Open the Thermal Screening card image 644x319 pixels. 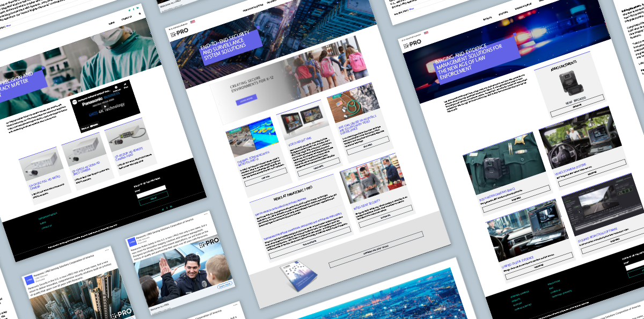pyautogui.click(x=253, y=136)
